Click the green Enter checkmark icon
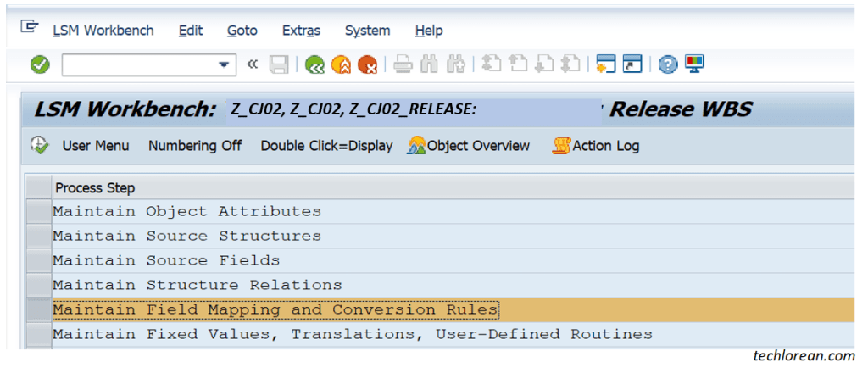868x368 pixels. point(39,65)
